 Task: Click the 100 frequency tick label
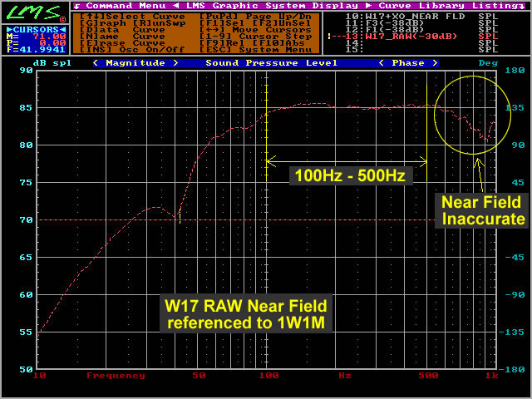click(x=269, y=376)
